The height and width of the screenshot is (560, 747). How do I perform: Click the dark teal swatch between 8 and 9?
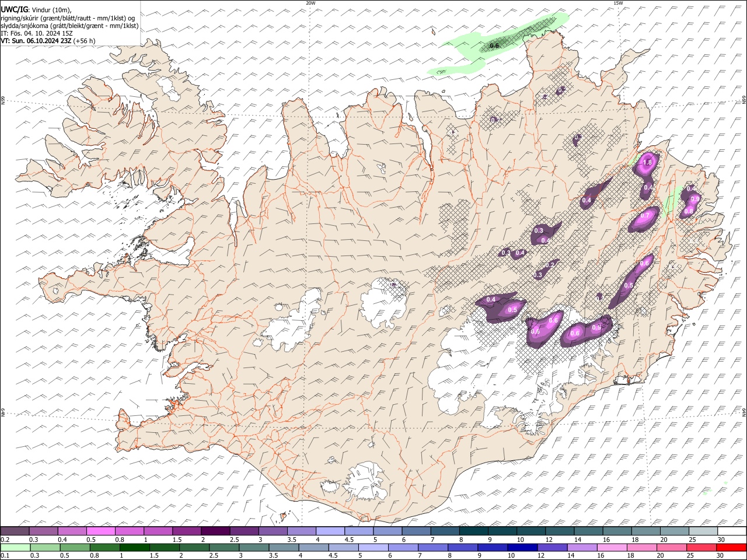(474, 531)
